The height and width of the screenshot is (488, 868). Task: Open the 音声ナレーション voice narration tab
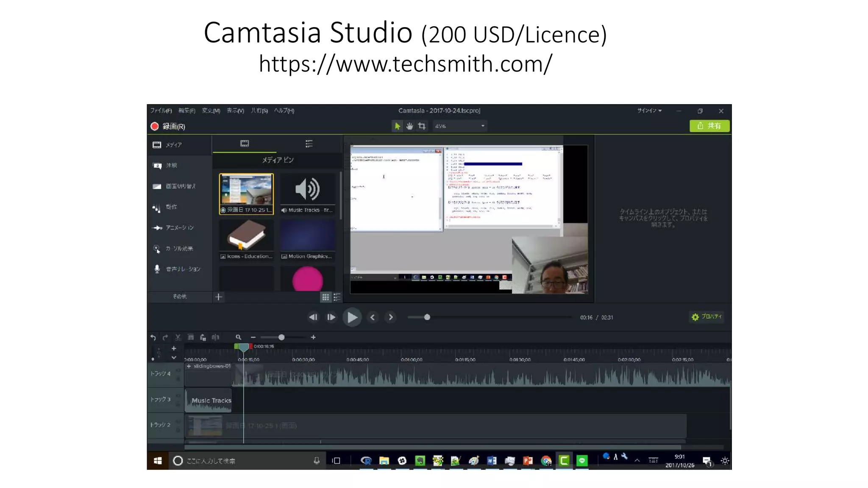(x=180, y=269)
